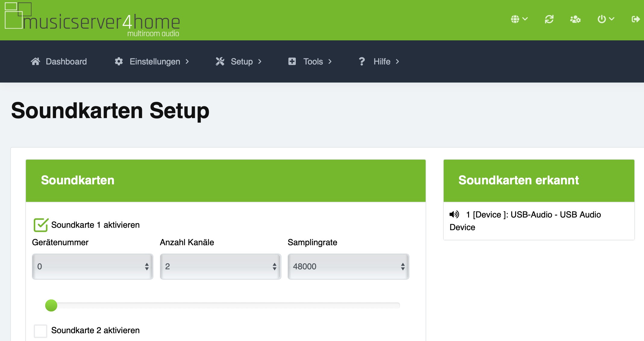This screenshot has height=341, width=644.
Task: Open the power options icon
Action: point(602,19)
